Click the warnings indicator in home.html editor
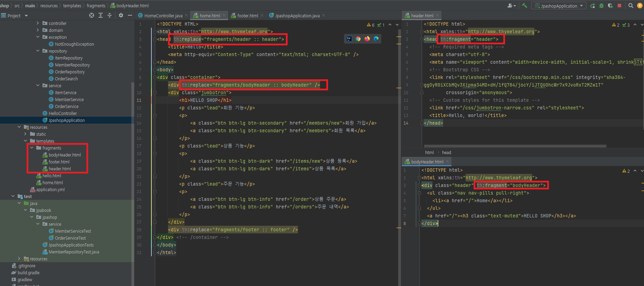Viewport: 644px width, 286px height. (x=371, y=25)
